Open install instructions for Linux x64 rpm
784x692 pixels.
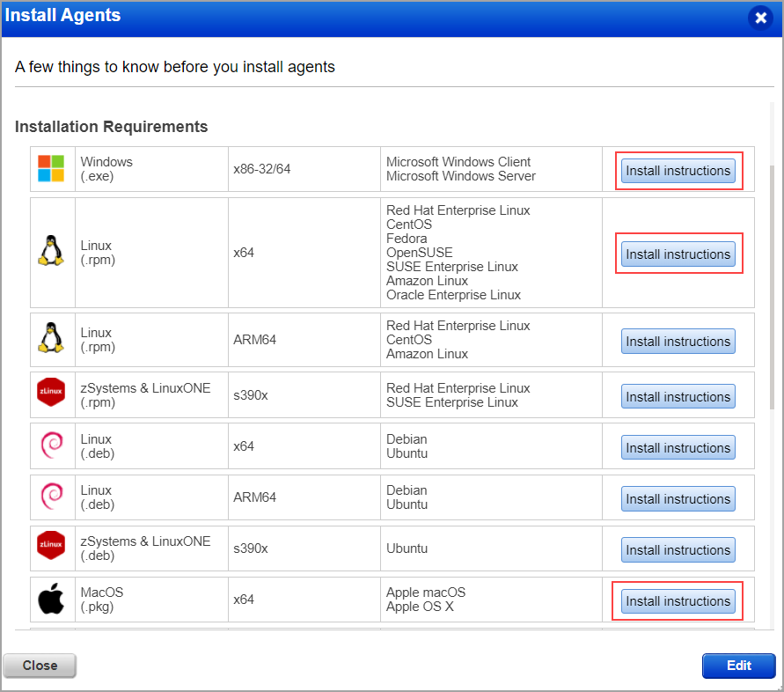pyautogui.click(x=678, y=254)
